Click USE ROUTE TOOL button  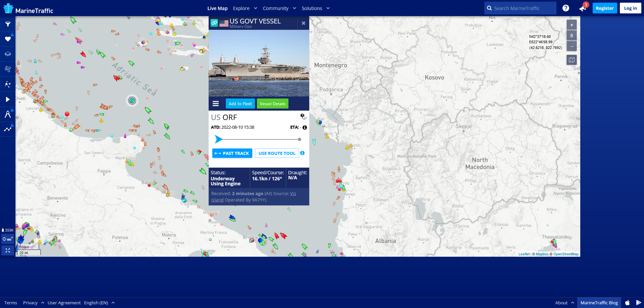point(277,153)
